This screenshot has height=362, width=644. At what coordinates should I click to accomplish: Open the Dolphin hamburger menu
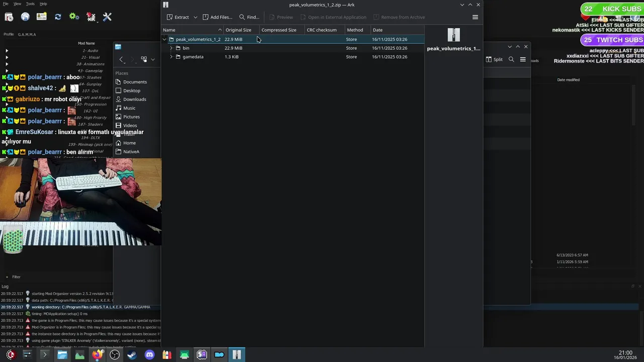pos(523,59)
